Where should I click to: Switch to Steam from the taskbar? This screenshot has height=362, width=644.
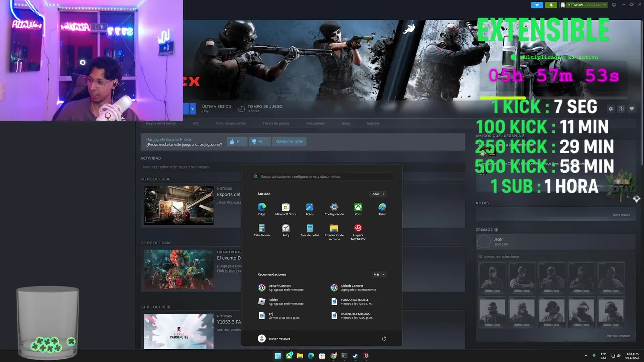tap(355, 356)
